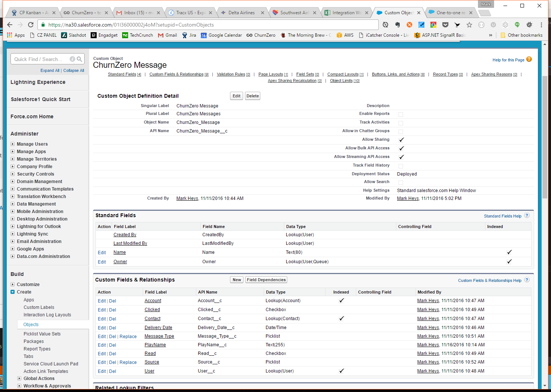Expand the Company Profile tree node
The image size is (551, 392).
pos(13,166)
